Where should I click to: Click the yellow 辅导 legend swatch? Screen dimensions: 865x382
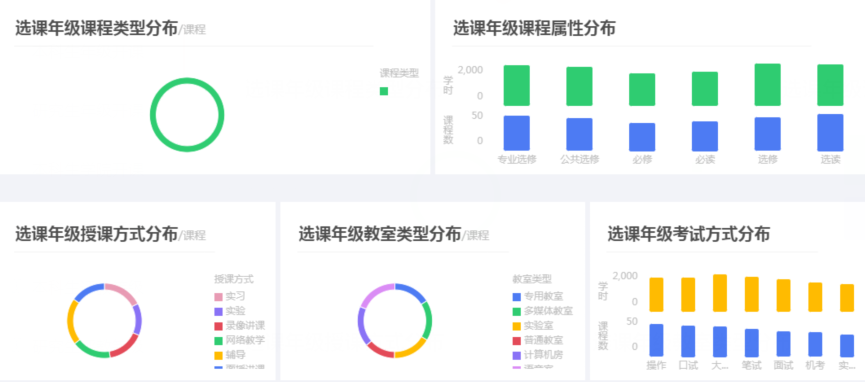[218, 354]
